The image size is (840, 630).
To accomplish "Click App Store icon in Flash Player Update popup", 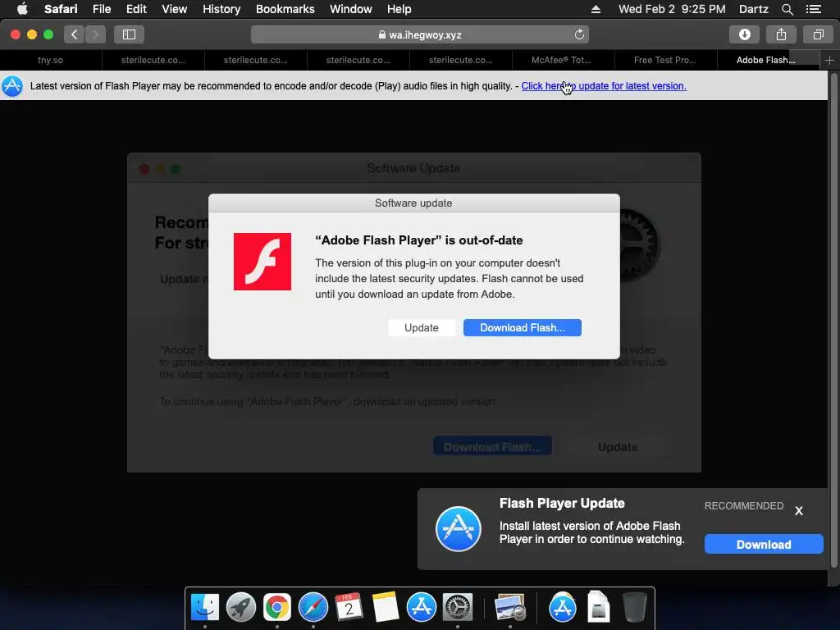I will point(458,529).
